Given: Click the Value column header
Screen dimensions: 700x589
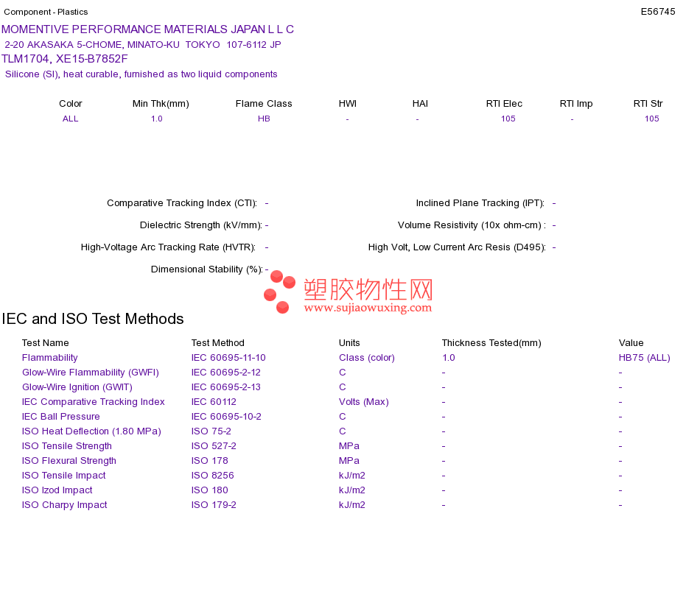Looking at the screenshot, I should coord(631,342).
